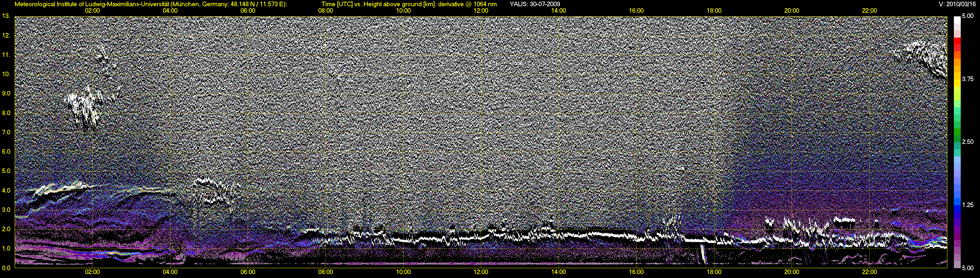980x278 pixels.
Task: Click the 16:00 label on the top time axis
Action: point(636,11)
